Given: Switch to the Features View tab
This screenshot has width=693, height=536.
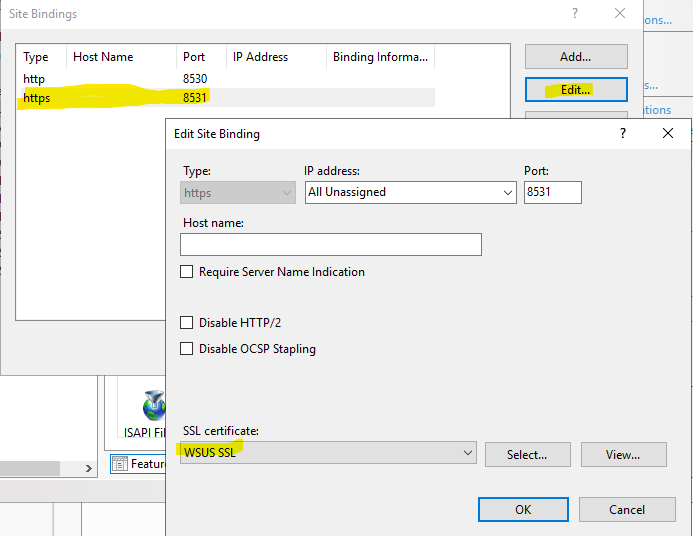Looking at the screenshot, I should point(138,464).
